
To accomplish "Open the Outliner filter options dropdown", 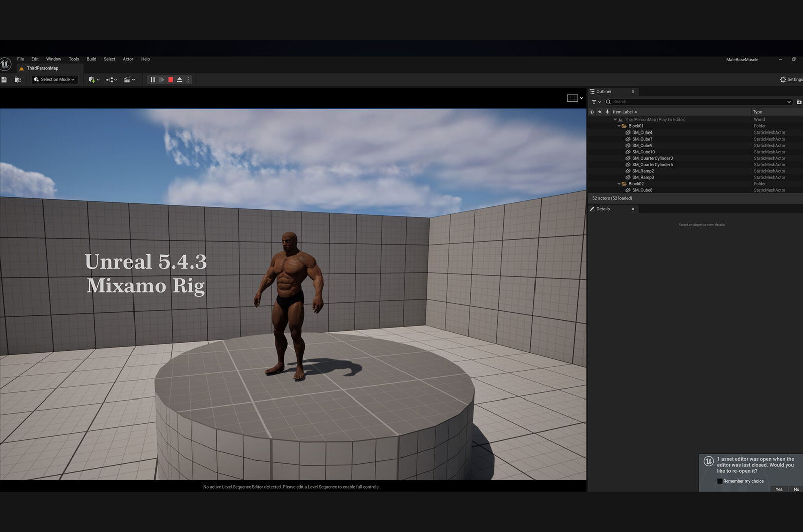I will (596, 102).
